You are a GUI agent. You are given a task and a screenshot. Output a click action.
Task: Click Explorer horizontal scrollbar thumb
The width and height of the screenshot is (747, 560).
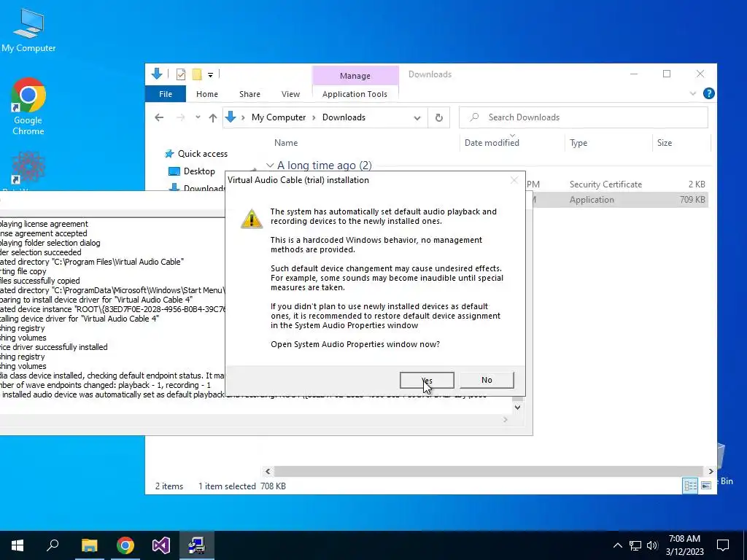coord(488,471)
